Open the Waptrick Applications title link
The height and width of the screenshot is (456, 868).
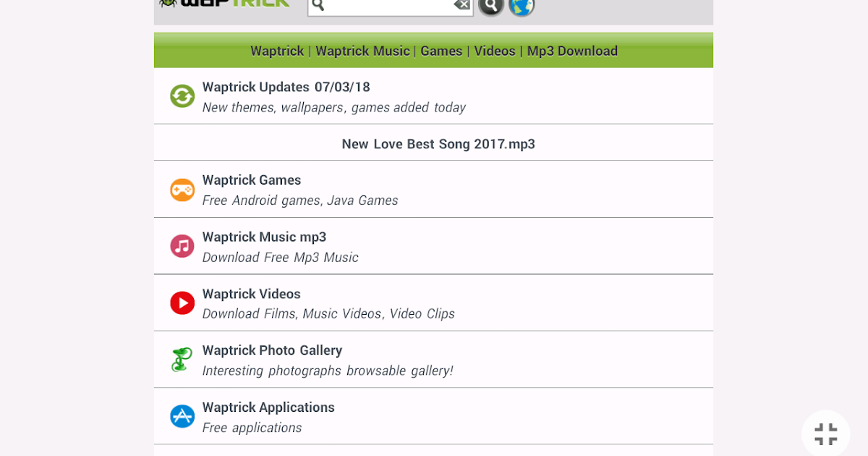click(268, 408)
